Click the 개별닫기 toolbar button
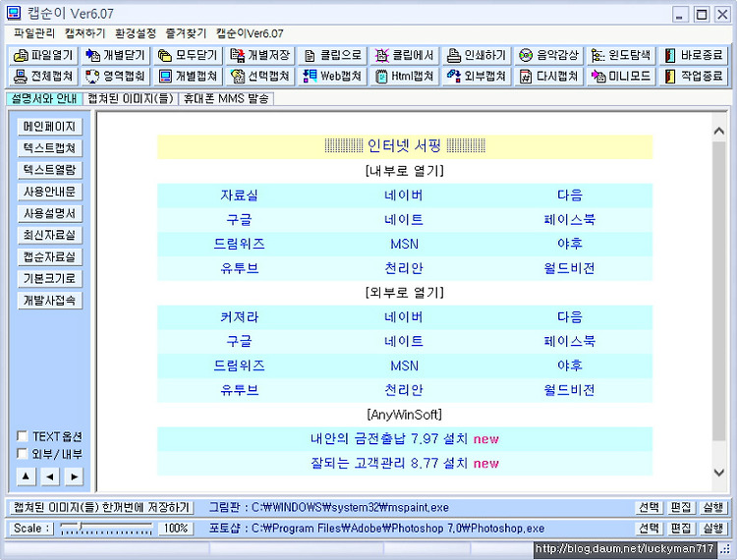The width and height of the screenshot is (737, 560). pyautogui.click(x=116, y=55)
